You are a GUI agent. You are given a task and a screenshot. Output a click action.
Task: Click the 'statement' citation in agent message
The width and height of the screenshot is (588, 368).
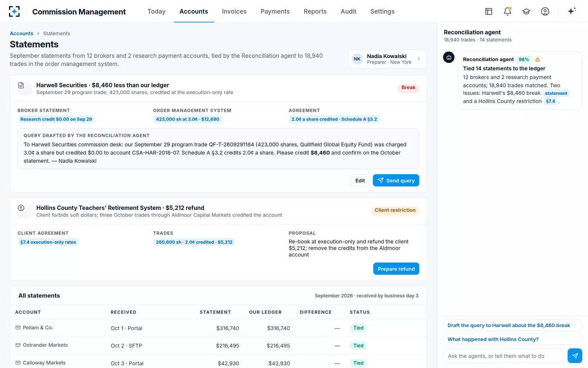click(x=556, y=93)
